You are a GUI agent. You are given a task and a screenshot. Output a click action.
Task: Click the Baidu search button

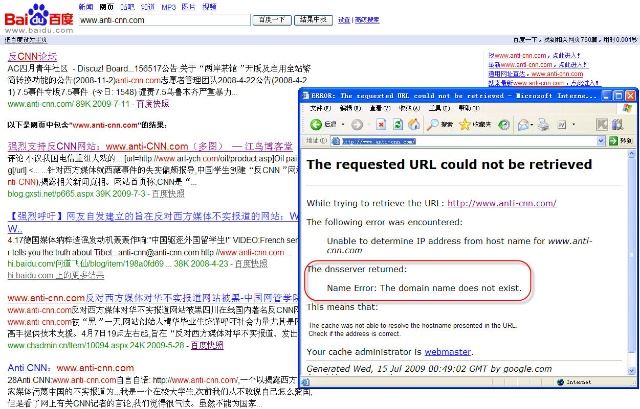coord(272,20)
